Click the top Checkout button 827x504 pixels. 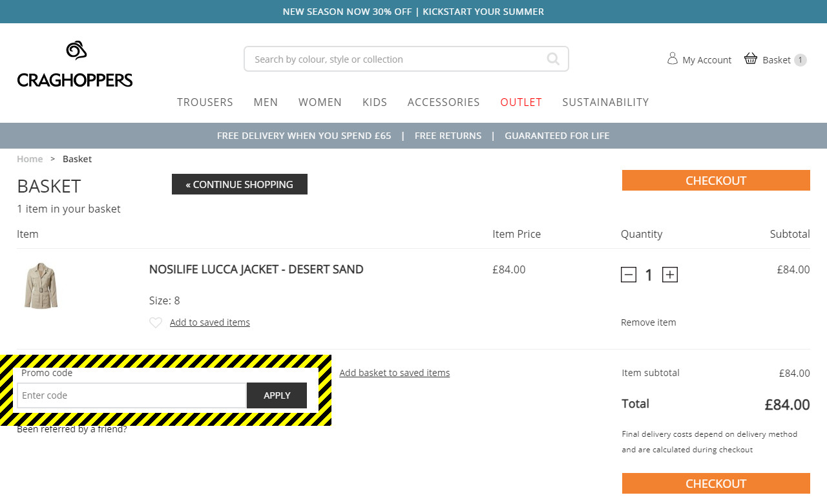(x=716, y=180)
